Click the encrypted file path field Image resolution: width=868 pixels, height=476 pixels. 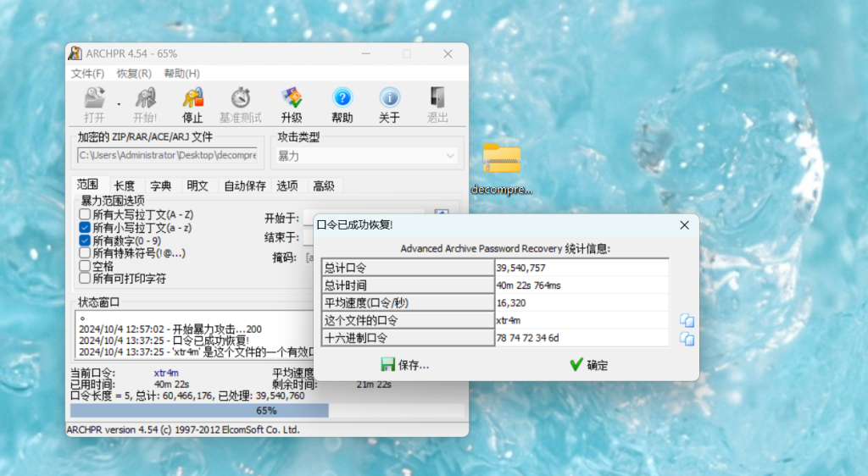pyautogui.click(x=167, y=155)
